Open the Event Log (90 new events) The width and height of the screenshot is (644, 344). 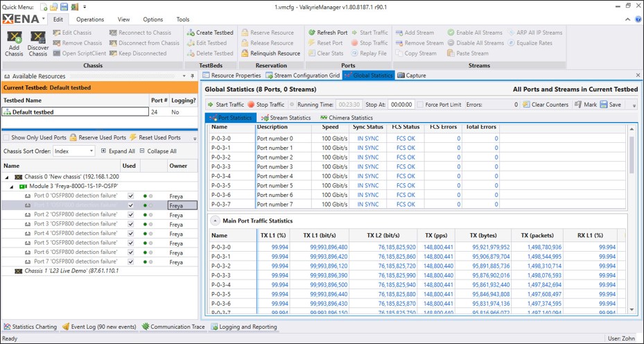point(99,327)
